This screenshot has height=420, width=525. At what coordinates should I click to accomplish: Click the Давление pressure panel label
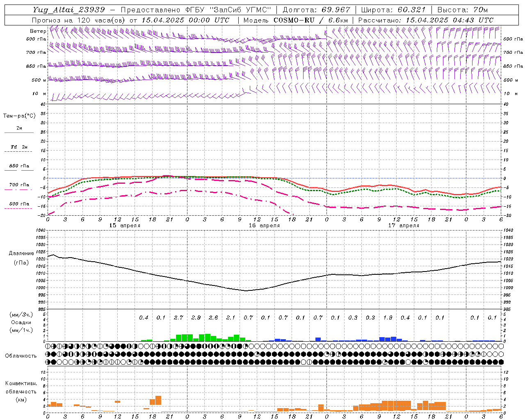pos(21,253)
